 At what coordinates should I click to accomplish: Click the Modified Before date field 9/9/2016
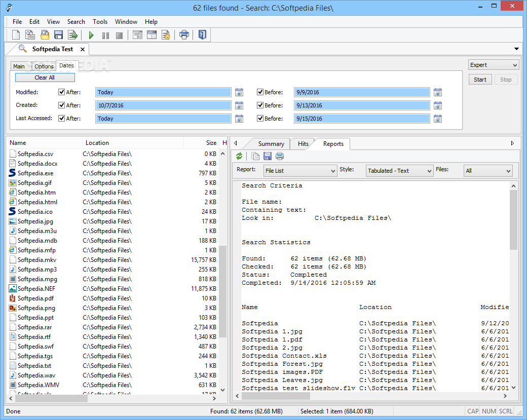pos(362,92)
